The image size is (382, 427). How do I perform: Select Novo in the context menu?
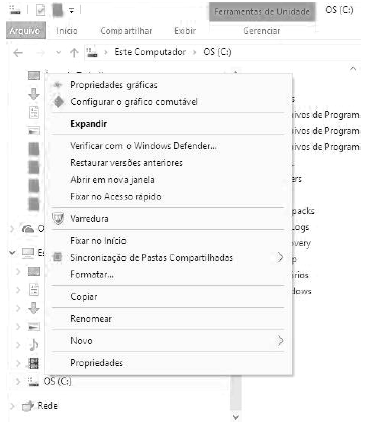pos(169,341)
